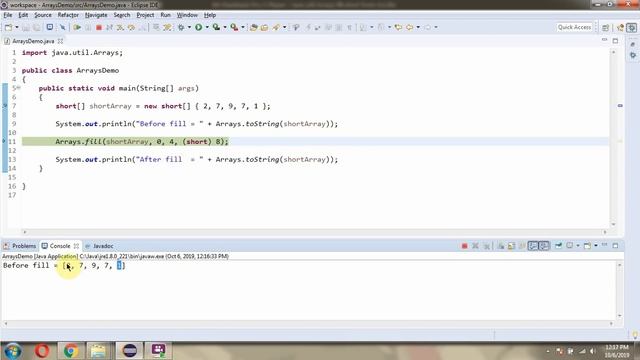The image size is (640, 360).
Task: Click the Coverage run icon
Action: [216, 27]
